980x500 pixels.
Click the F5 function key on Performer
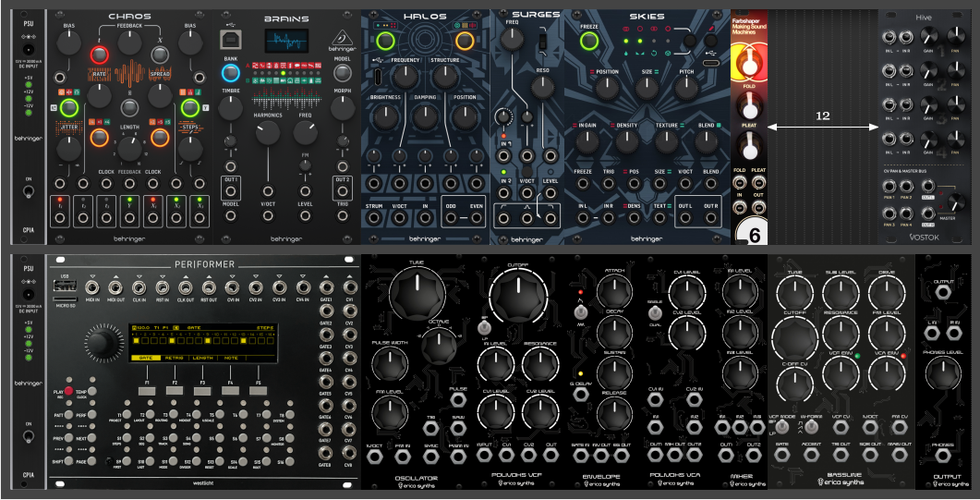point(258,391)
